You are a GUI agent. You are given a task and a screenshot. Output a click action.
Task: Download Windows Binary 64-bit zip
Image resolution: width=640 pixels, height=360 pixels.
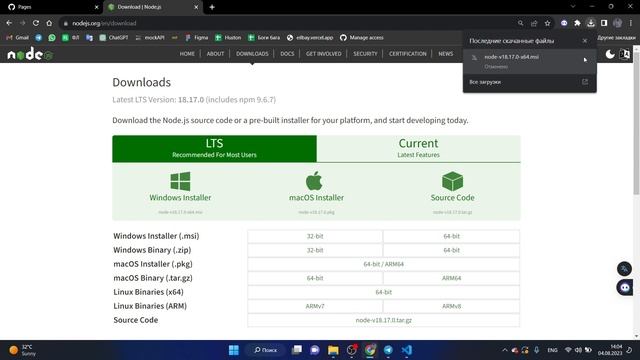451,250
